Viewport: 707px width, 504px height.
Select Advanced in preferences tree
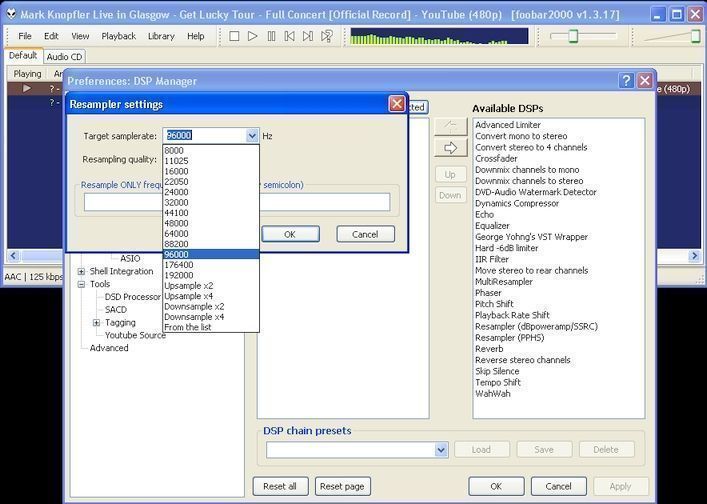pos(109,348)
